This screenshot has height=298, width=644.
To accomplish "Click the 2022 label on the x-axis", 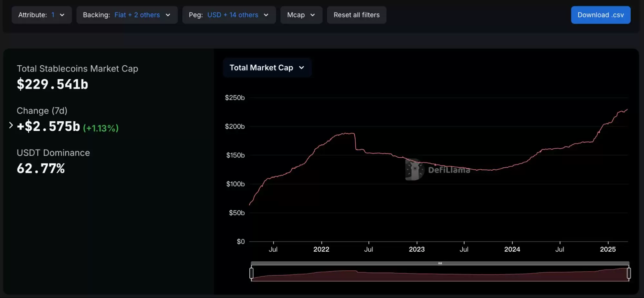I will click(x=321, y=249).
